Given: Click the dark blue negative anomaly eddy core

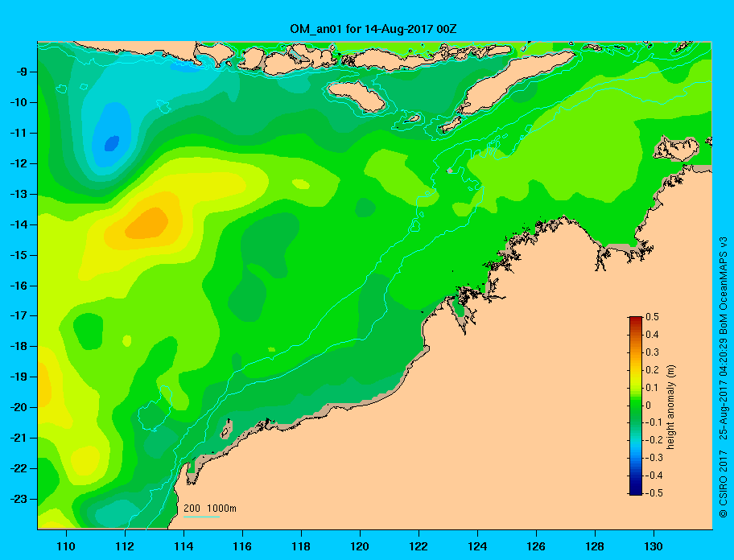Looking at the screenshot, I should coord(112,143).
